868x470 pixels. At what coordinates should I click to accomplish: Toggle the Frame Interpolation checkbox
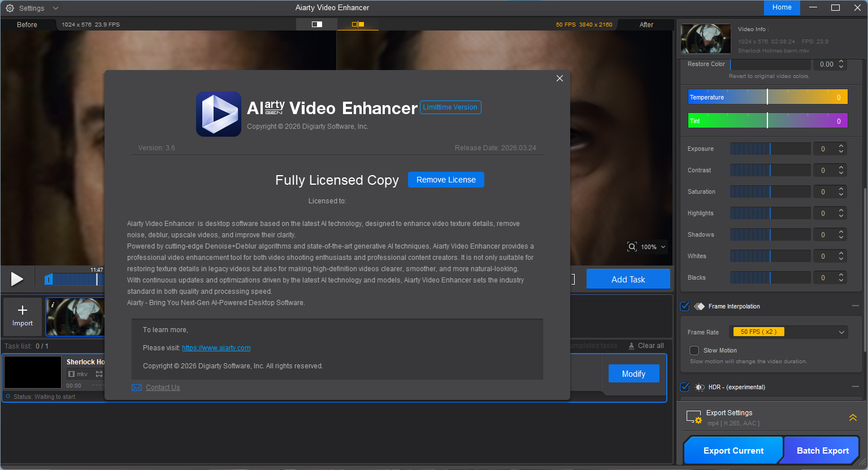click(685, 306)
